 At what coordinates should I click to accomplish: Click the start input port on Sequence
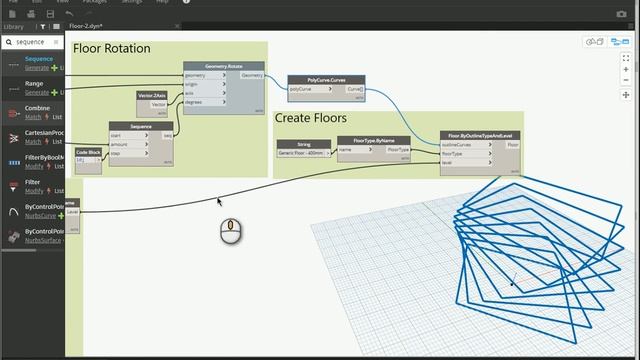(129, 136)
